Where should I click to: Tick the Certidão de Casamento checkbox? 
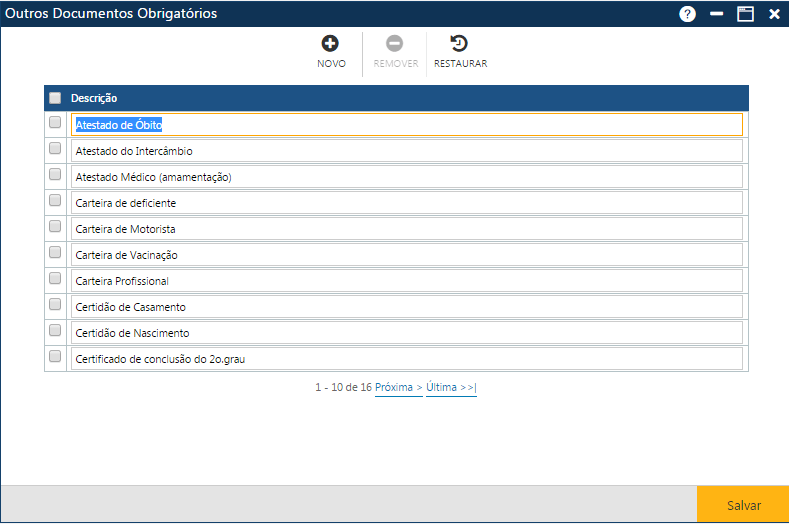pos(55,304)
